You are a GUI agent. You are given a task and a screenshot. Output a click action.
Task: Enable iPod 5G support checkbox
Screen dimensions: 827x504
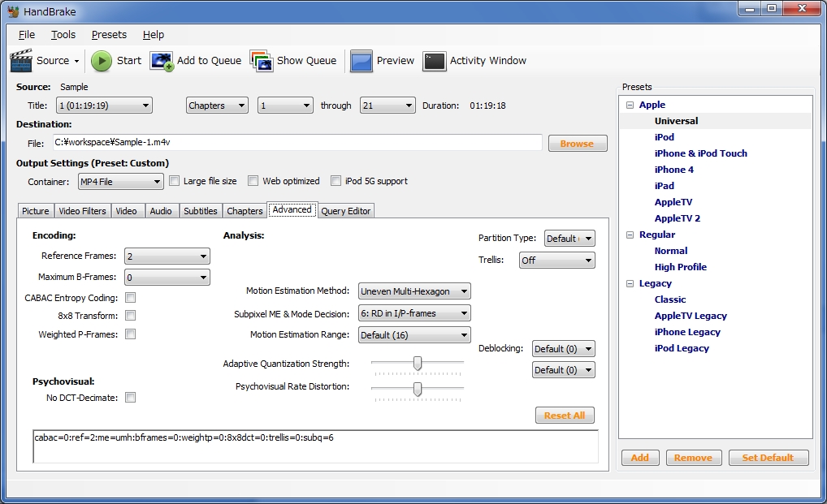pyautogui.click(x=336, y=181)
